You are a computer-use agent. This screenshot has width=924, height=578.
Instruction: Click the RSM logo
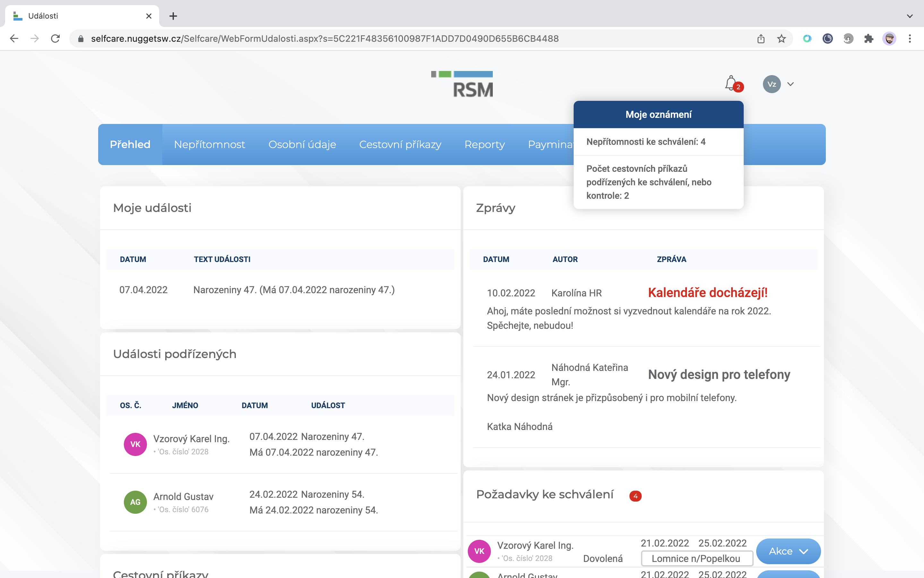(462, 84)
